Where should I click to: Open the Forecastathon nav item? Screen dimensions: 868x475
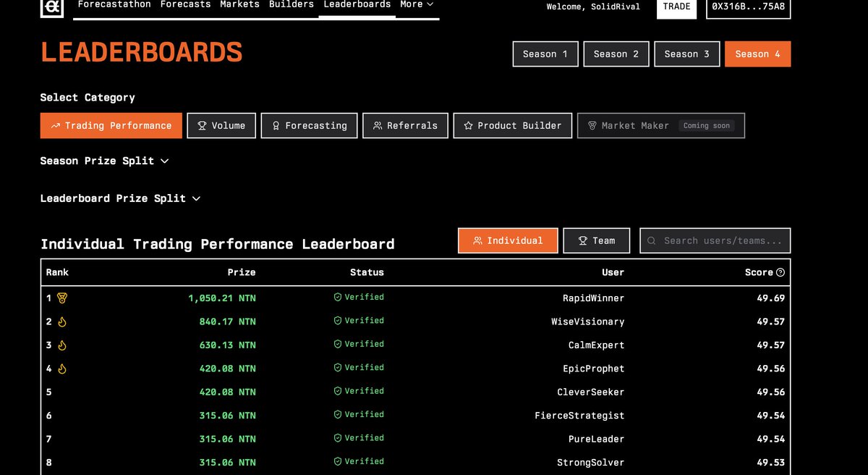114,4
